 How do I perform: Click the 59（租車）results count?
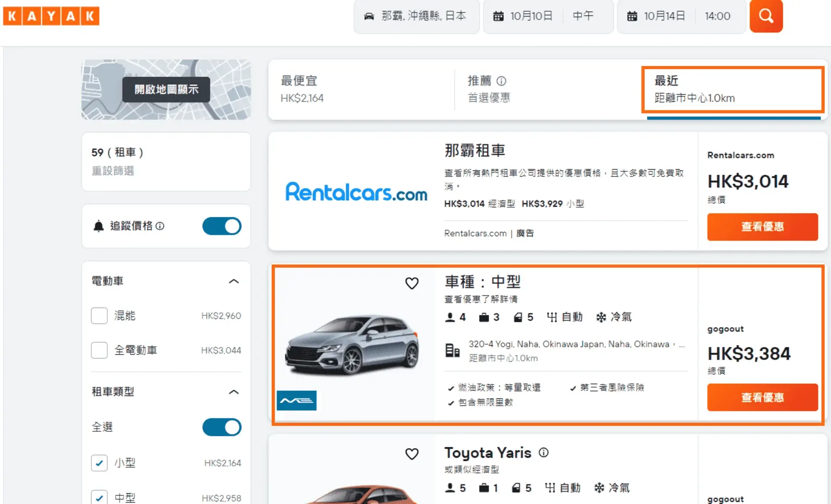(117, 153)
